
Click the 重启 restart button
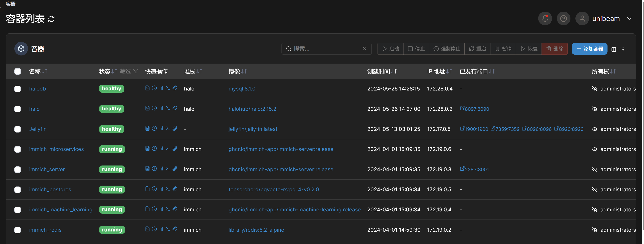click(x=477, y=49)
